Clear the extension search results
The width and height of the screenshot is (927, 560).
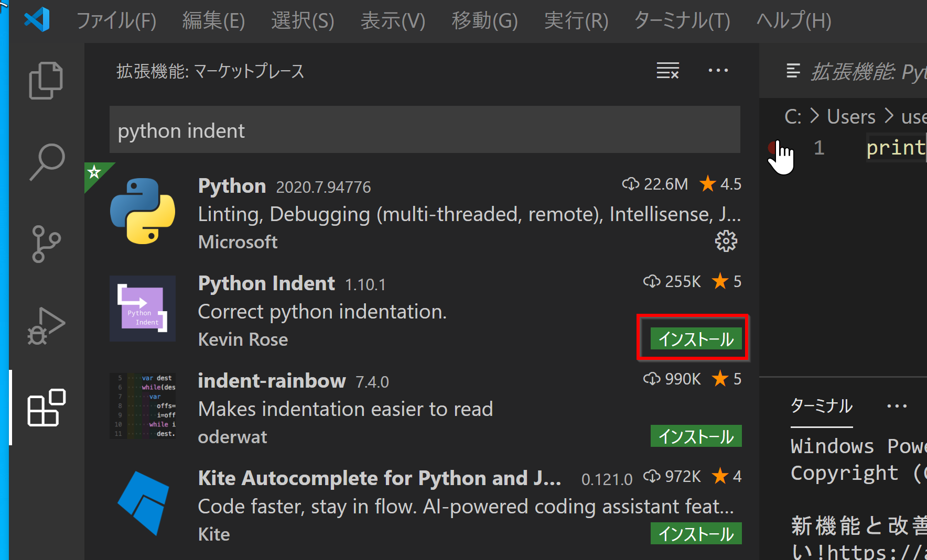667,70
